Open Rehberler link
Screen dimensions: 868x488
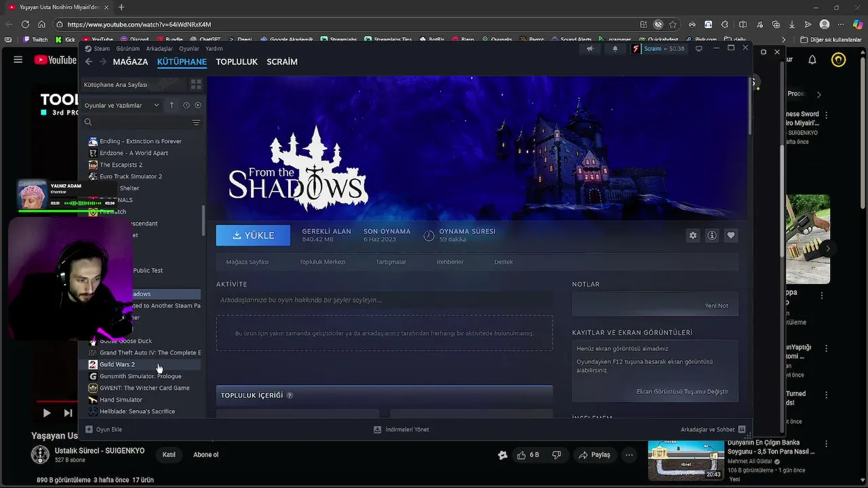450,262
